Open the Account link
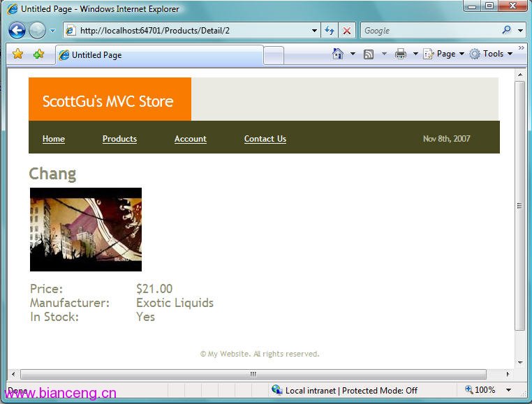Image resolution: width=532 pixels, height=404 pixels. click(x=191, y=139)
